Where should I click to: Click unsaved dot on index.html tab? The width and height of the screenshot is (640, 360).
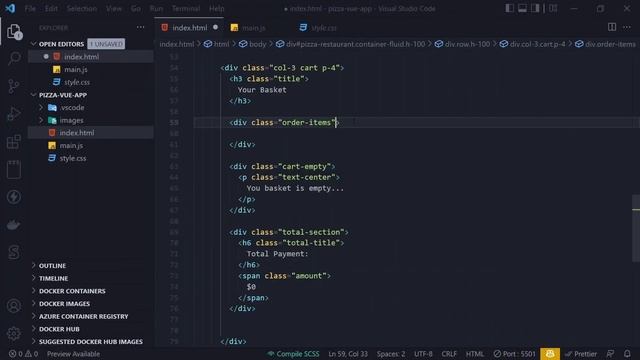coord(216,27)
